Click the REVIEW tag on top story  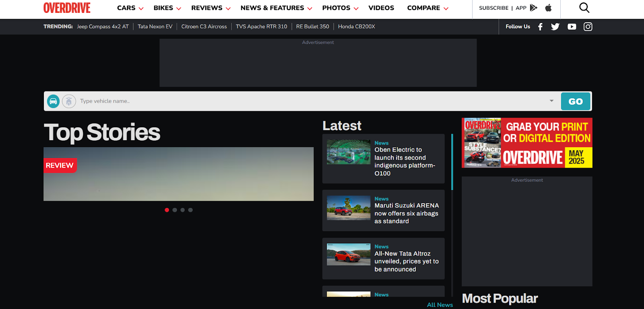pyautogui.click(x=60, y=165)
